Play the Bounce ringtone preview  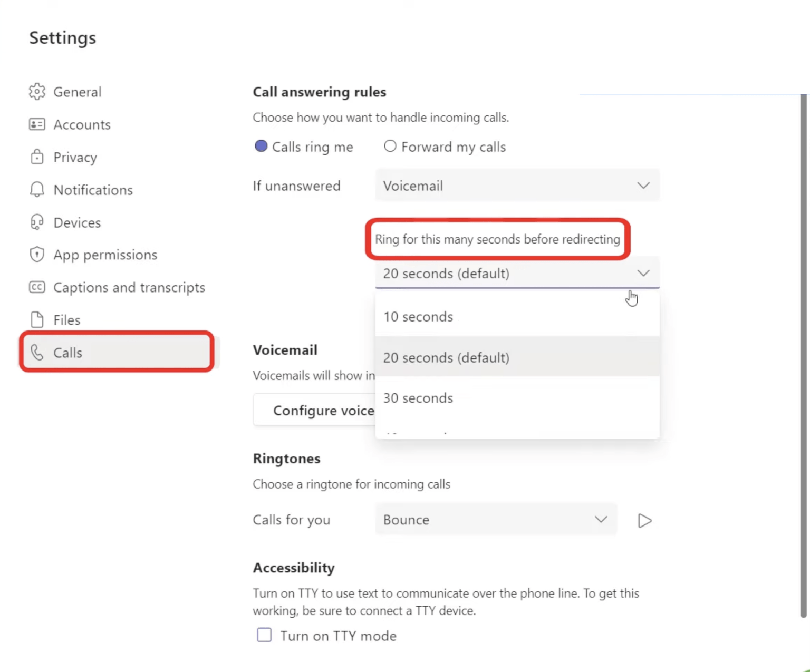point(644,520)
